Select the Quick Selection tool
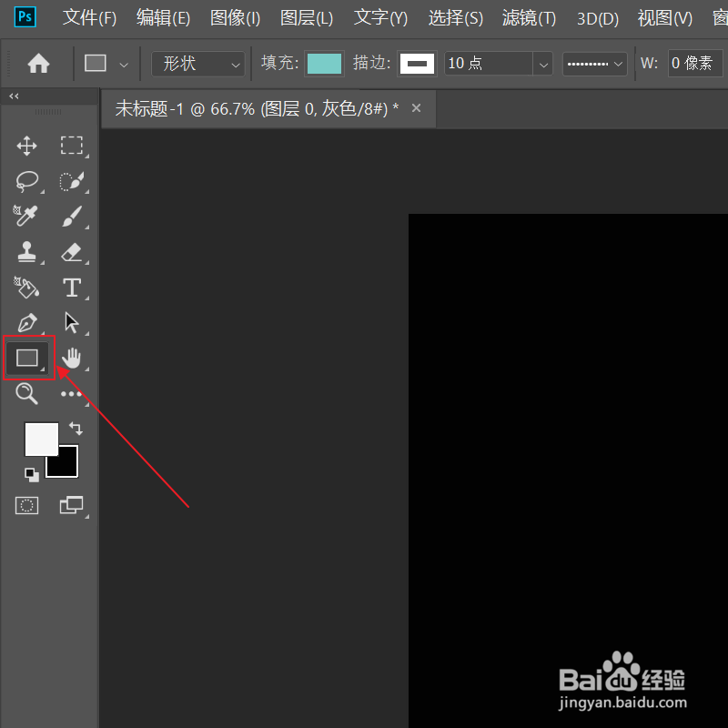This screenshot has height=728, width=728. (72, 181)
